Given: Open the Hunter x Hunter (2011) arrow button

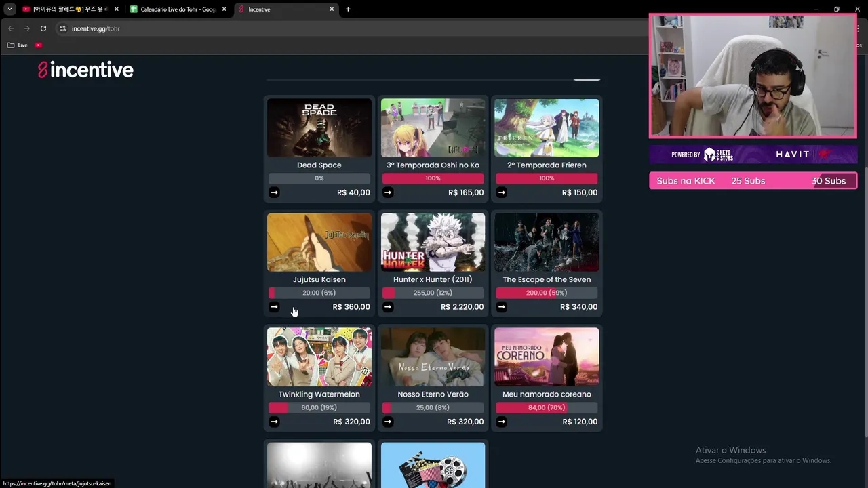Looking at the screenshot, I should coord(388,307).
